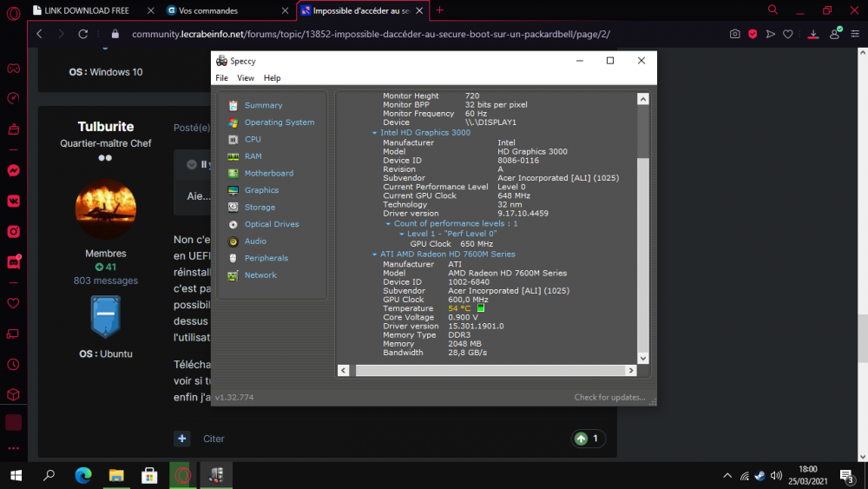Open Microsoft Store from the taskbar
Screen dimensions: 868x489
coord(149,475)
